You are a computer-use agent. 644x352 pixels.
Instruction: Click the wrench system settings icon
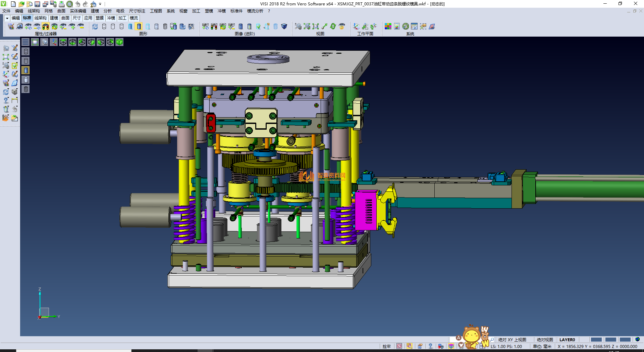(406, 27)
